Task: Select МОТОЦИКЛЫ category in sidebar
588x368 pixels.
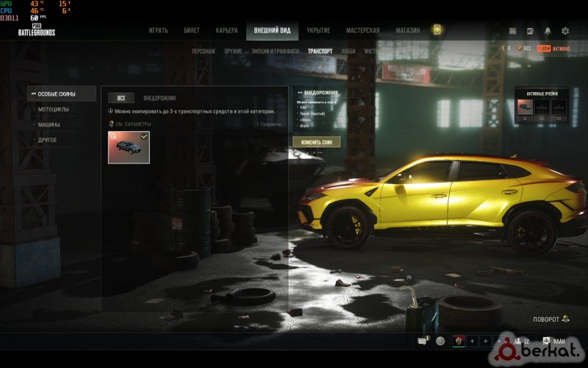Action: tap(54, 109)
